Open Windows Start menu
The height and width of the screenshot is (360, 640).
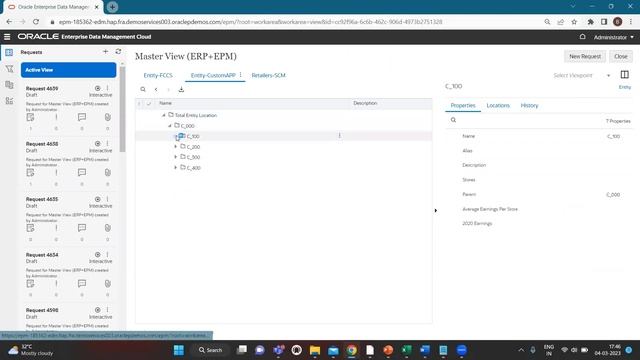click(179, 350)
